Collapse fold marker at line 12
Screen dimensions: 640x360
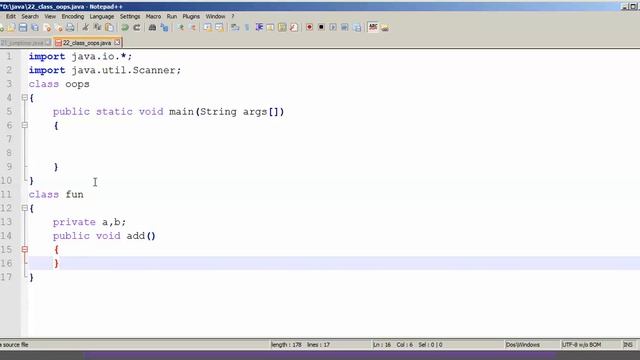[x=24, y=208]
